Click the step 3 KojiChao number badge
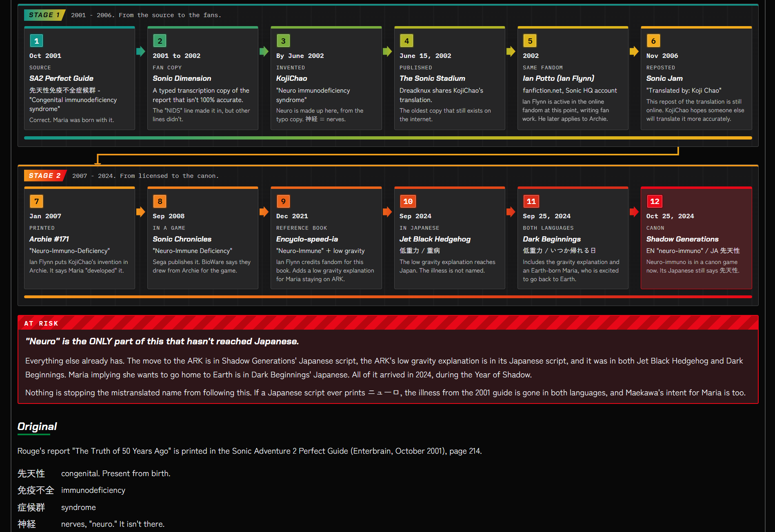Screen dimensions: 775x532 tap(283, 41)
